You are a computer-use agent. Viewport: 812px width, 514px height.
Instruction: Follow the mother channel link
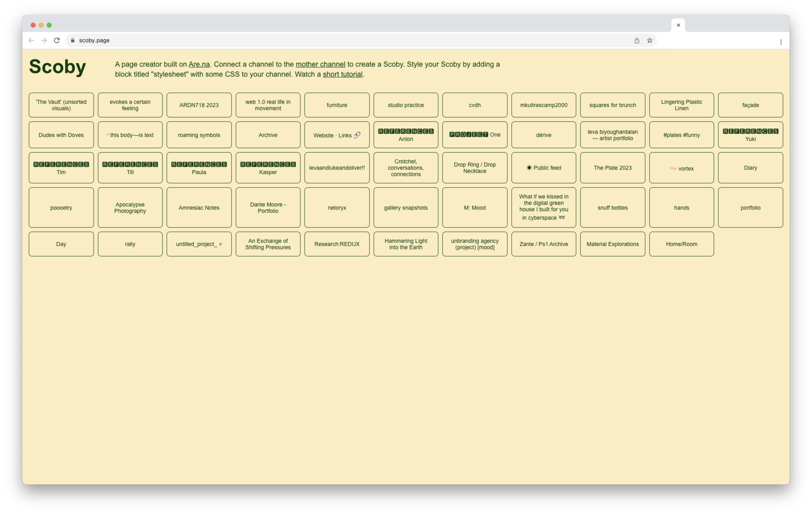pos(320,64)
